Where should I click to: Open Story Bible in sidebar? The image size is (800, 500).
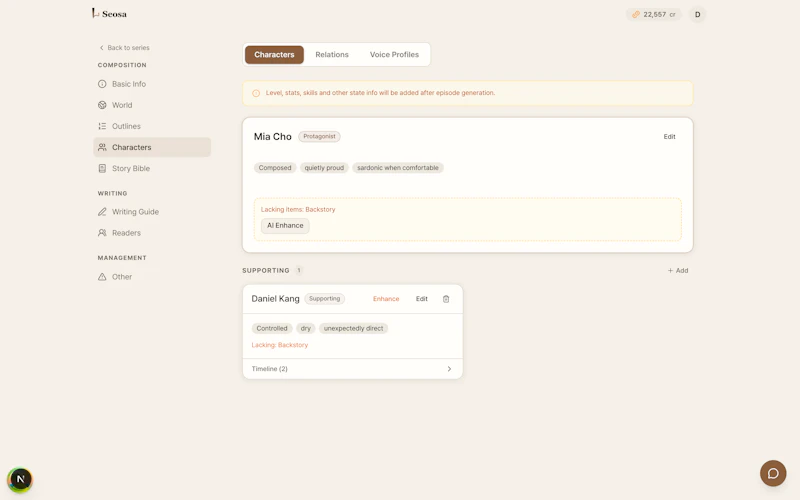coord(152,168)
